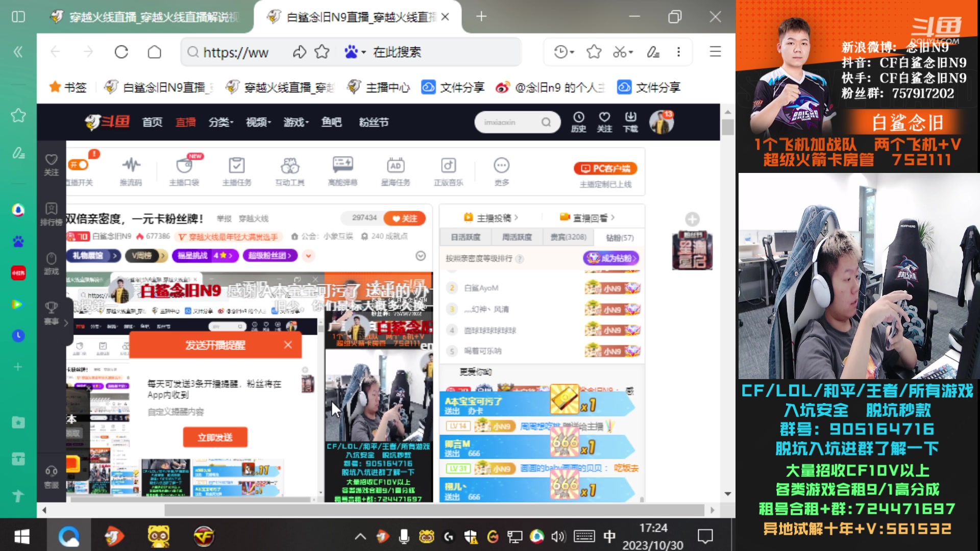Screen dimensions: 980x551
Task: Open the 分类 categories dropdown
Action: [x=220, y=122]
